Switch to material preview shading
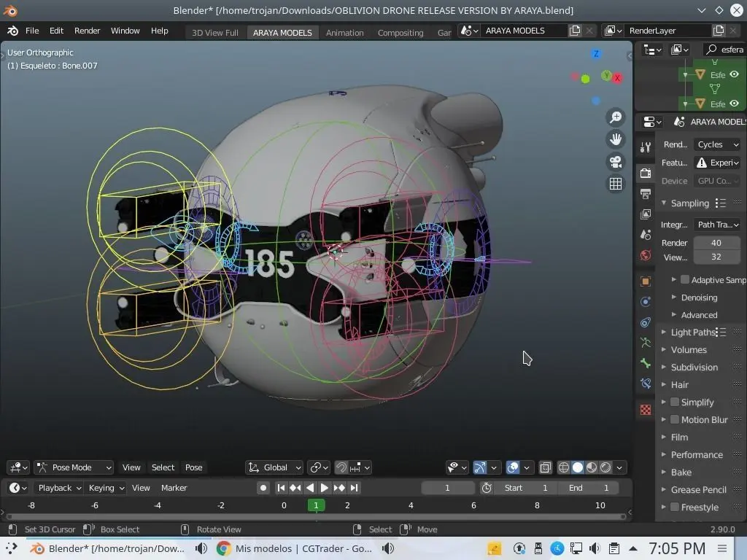The image size is (747, 560). [x=592, y=467]
